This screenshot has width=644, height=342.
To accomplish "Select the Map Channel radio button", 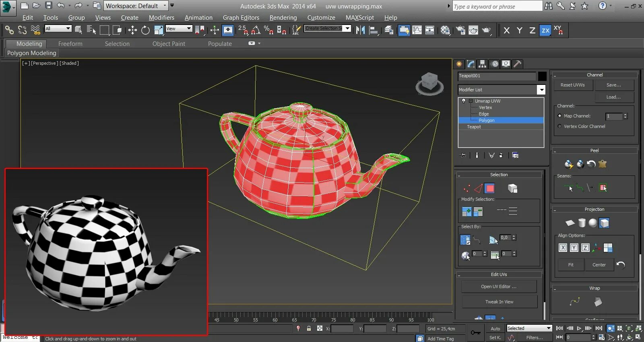I will coord(559,116).
